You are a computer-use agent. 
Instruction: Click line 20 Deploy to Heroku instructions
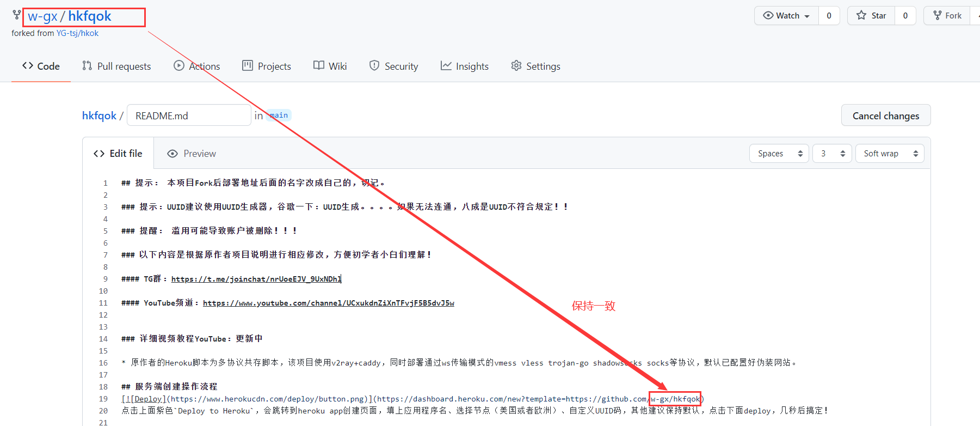pyautogui.click(x=474, y=411)
